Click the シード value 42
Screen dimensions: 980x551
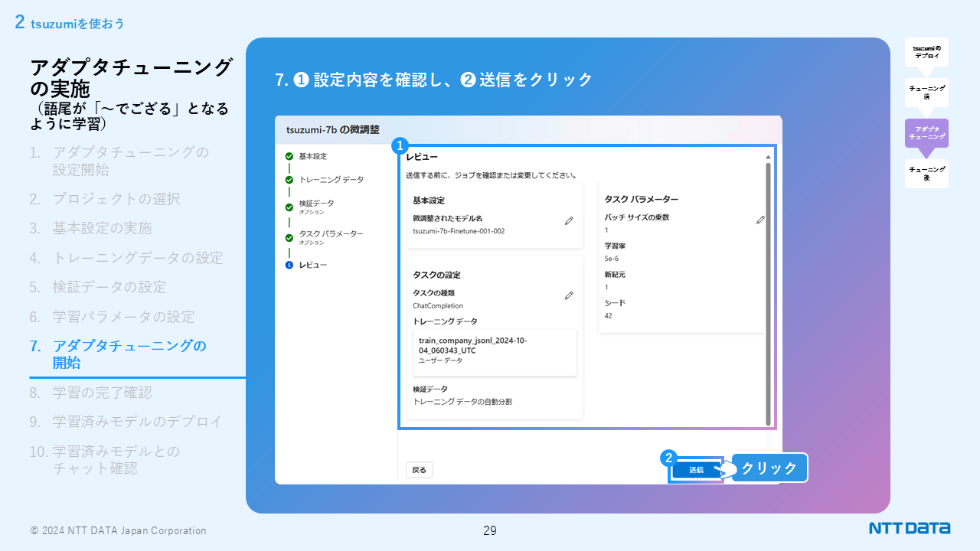pyautogui.click(x=608, y=315)
